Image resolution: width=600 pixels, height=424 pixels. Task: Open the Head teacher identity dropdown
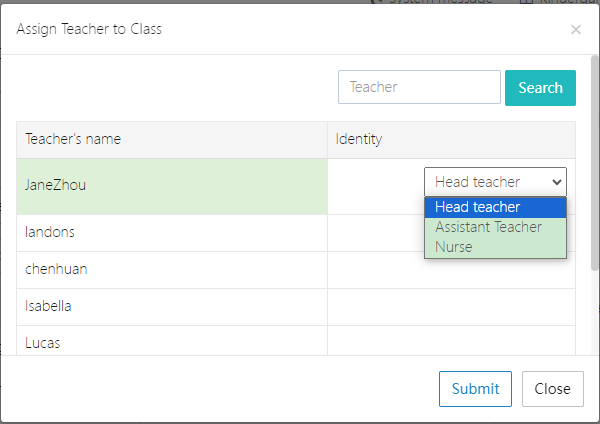coord(495,182)
